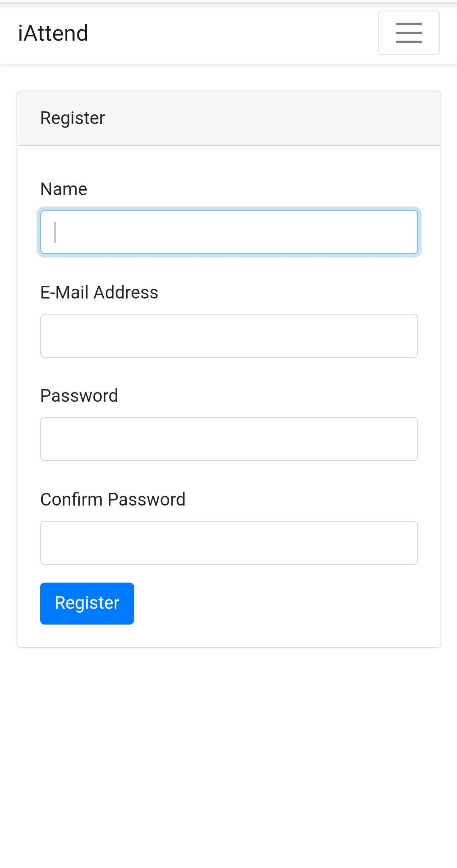Image resolution: width=457 pixels, height=868 pixels.
Task: Choose the email entry box below Name
Action: pos(229,336)
